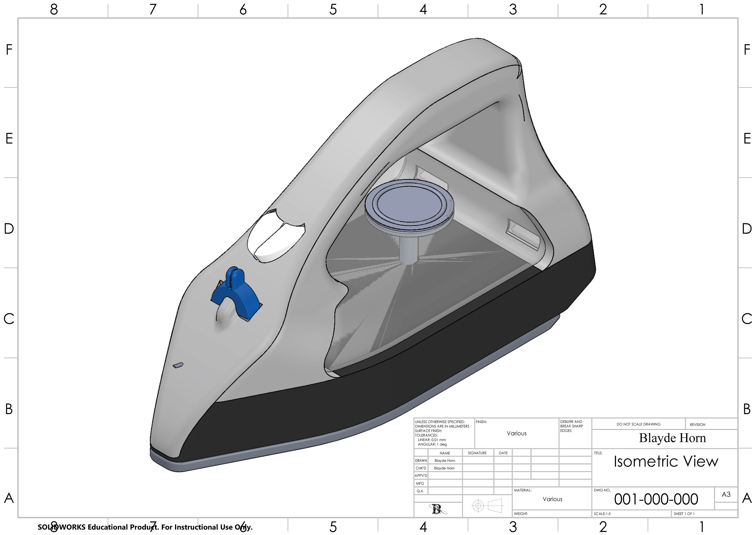Click the 'REVISION' cell in the title block
The width and height of the screenshot is (756, 535).
point(697,424)
